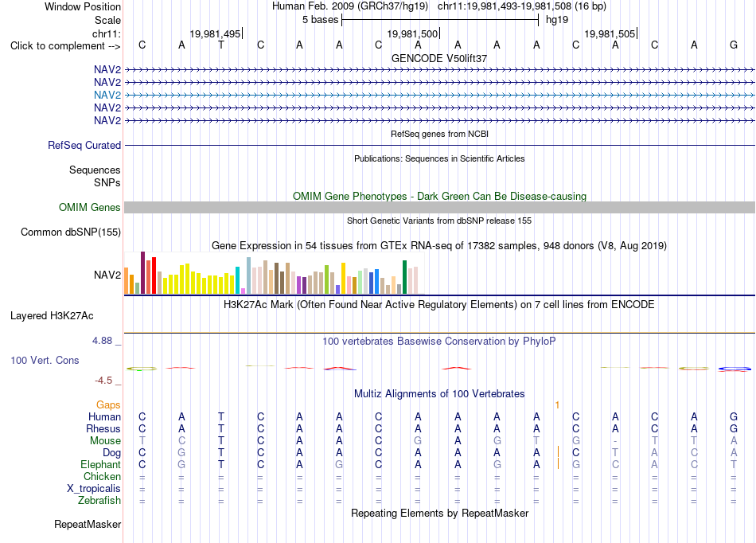The height and width of the screenshot is (543, 756).
Task: Click the 'Rhesus' alignment row label
Action: pyautogui.click(x=103, y=428)
